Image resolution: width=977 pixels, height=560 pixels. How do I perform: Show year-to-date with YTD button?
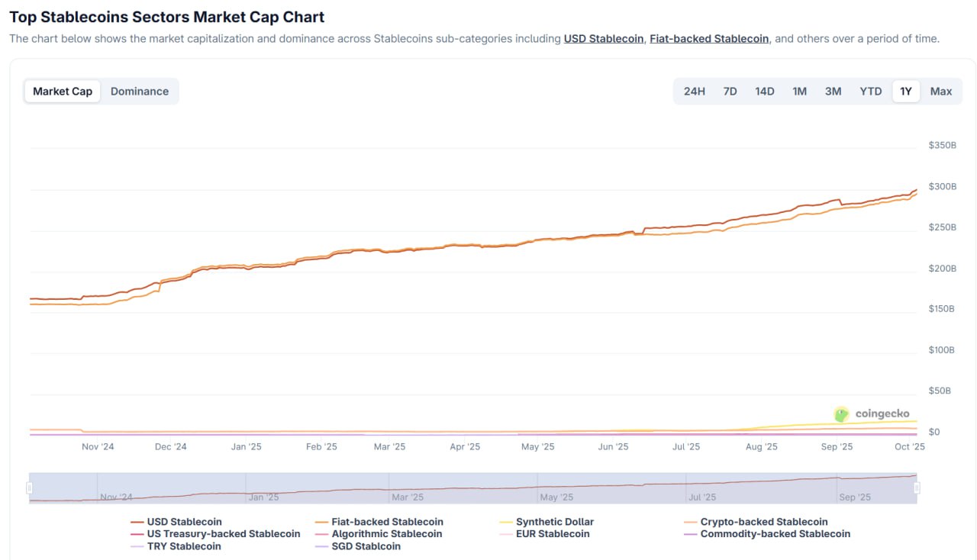(870, 92)
